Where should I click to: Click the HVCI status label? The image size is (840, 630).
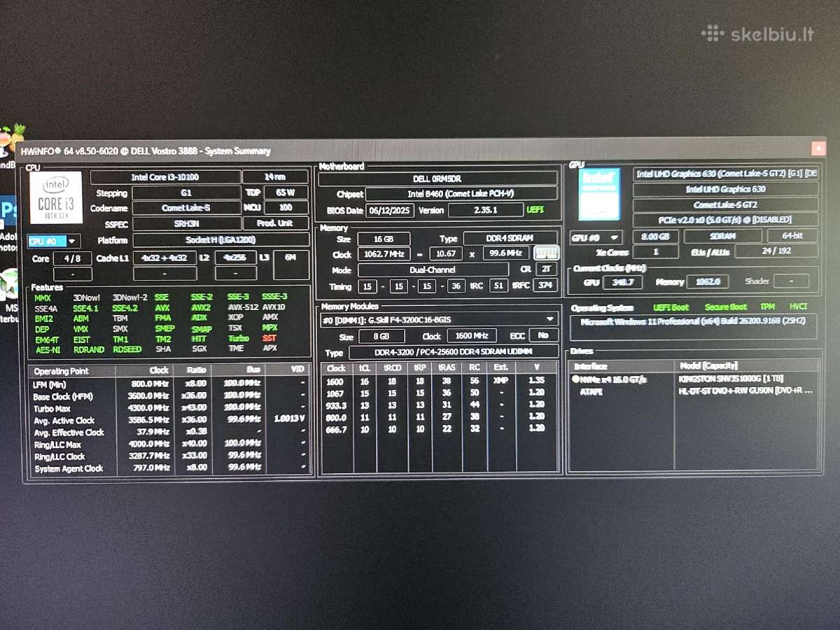(x=798, y=307)
